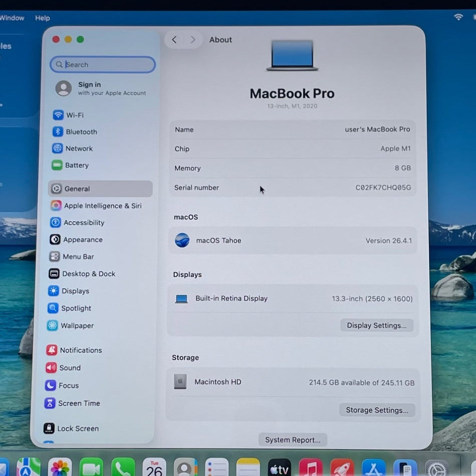Screen dimensions: 476x476
Task: Open System Report
Action: (292, 440)
